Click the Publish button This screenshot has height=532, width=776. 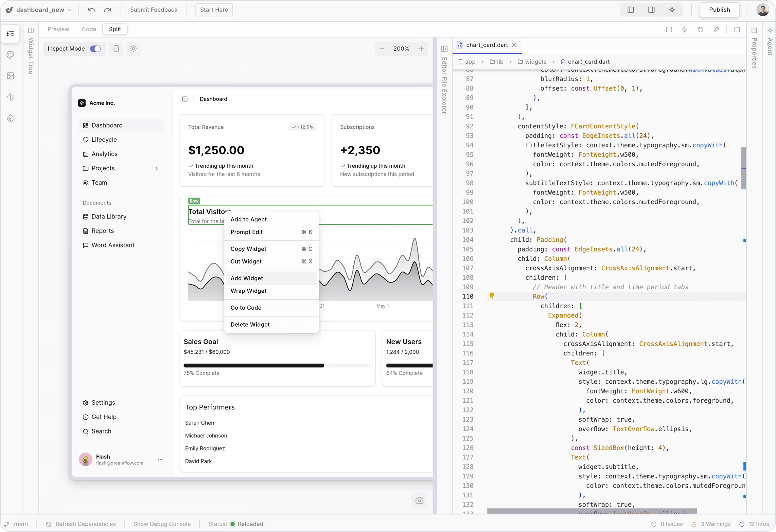(719, 10)
